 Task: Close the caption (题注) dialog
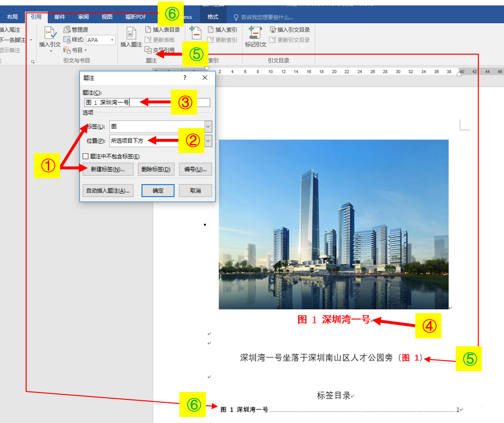[x=205, y=77]
